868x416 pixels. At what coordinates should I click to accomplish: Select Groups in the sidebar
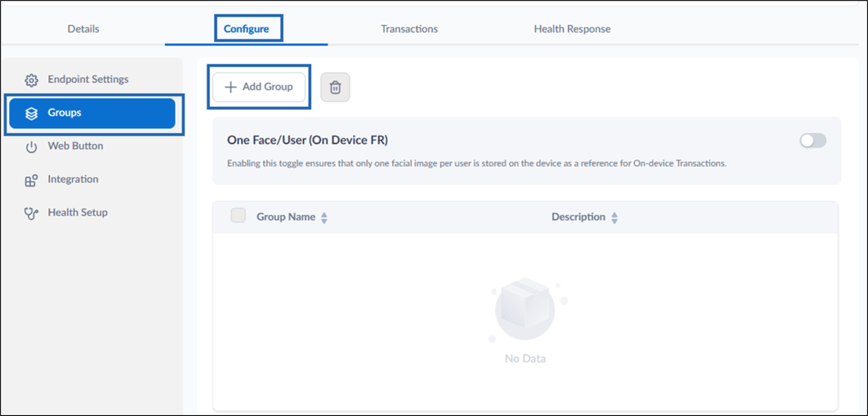coord(92,113)
